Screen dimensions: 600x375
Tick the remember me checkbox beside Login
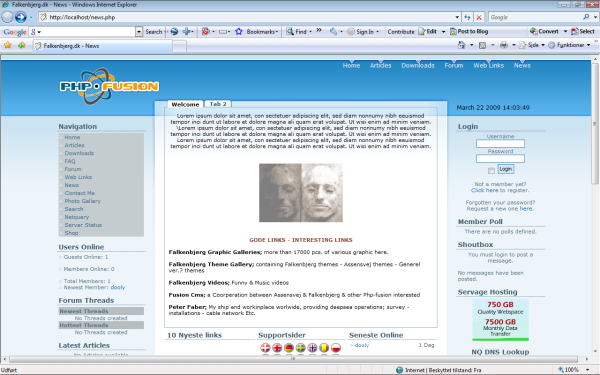coord(491,170)
